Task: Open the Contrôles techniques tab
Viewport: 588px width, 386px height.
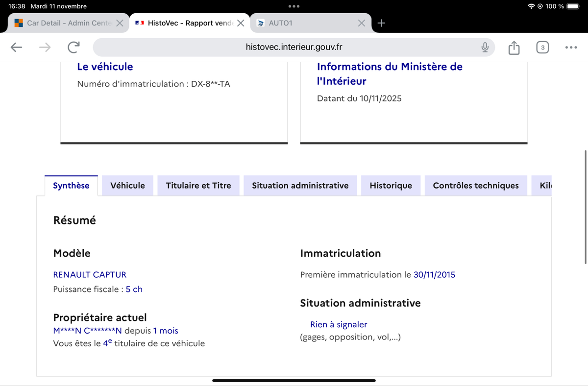Action: 475,186
